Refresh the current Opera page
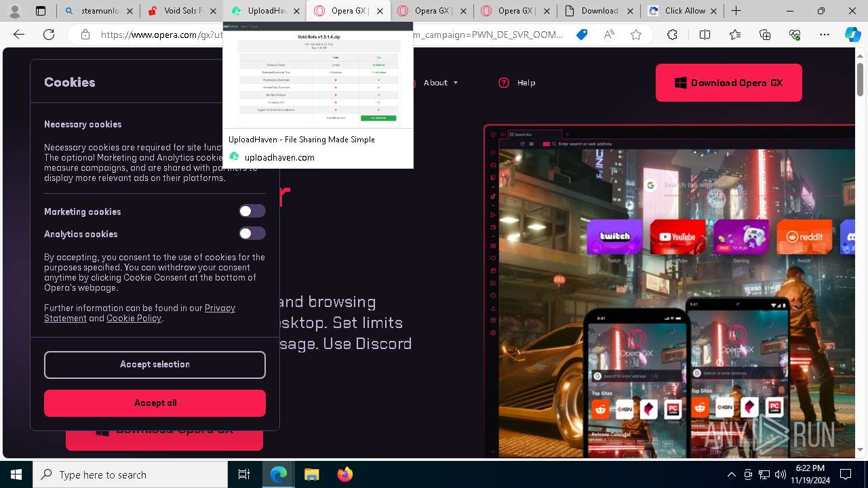 (x=49, y=35)
